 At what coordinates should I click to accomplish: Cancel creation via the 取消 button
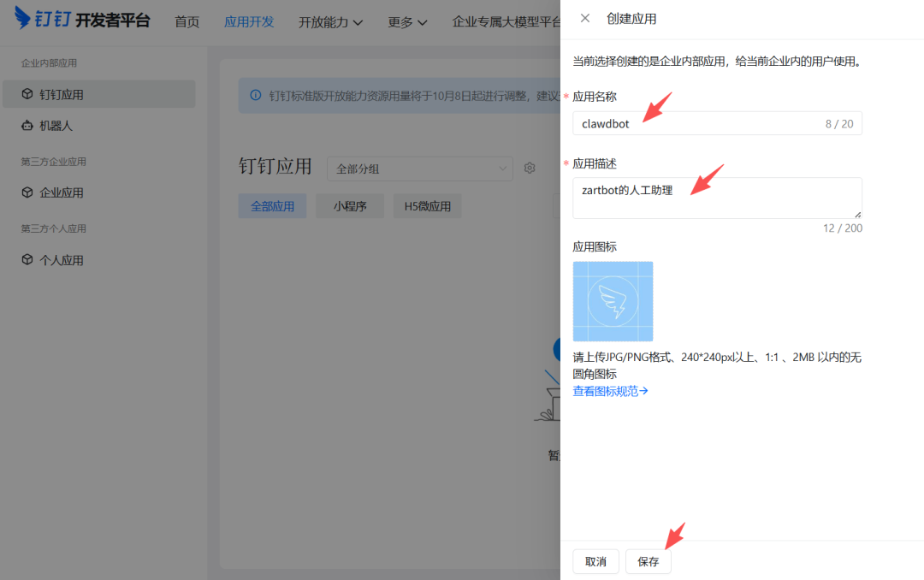click(595, 561)
